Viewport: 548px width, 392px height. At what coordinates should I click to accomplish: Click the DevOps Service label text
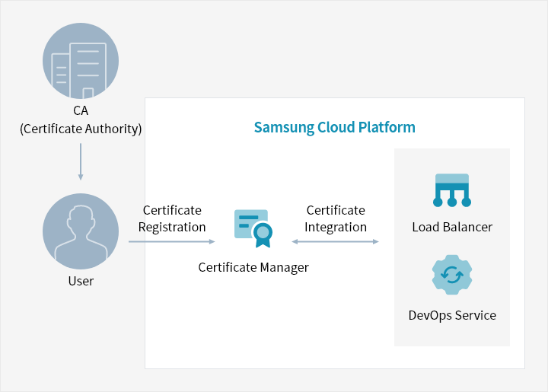coord(452,315)
